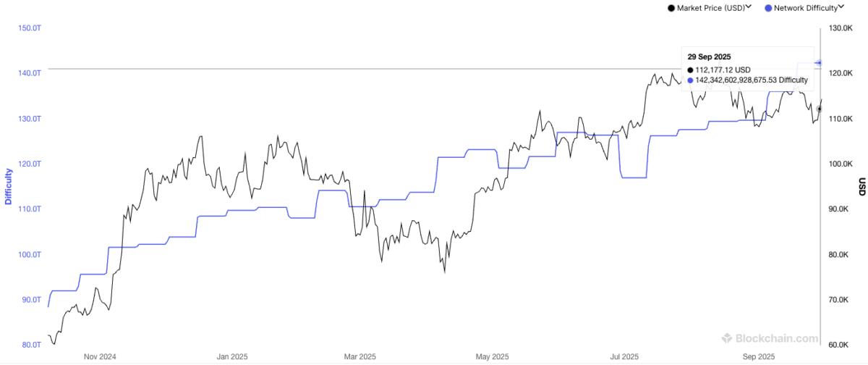This screenshot has height=365, width=868.
Task: Click the black price marker on the crosshair
Action: (819, 109)
